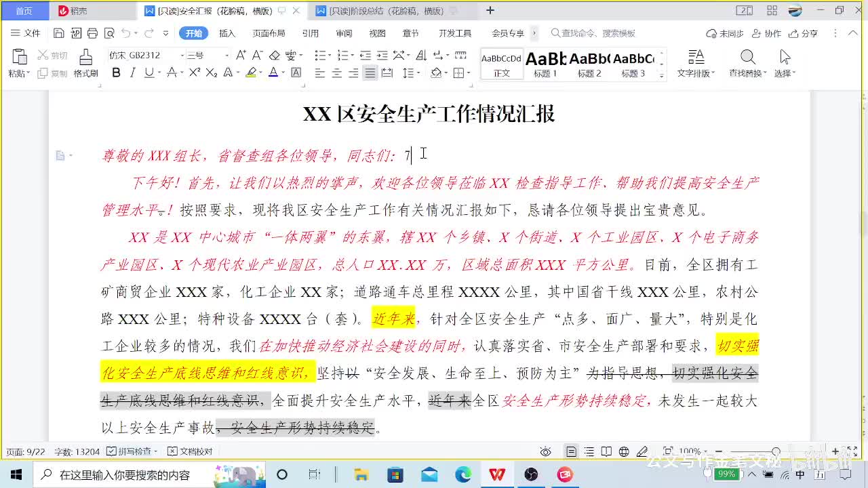
Task: Toggle Italic formatting
Action: click(x=132, y=73)
